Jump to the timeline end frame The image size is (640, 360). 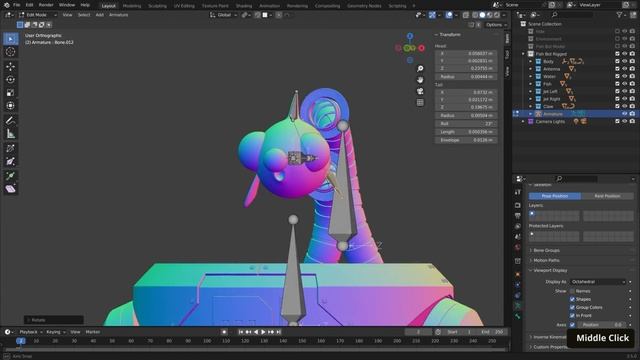[x=278, y=332]
